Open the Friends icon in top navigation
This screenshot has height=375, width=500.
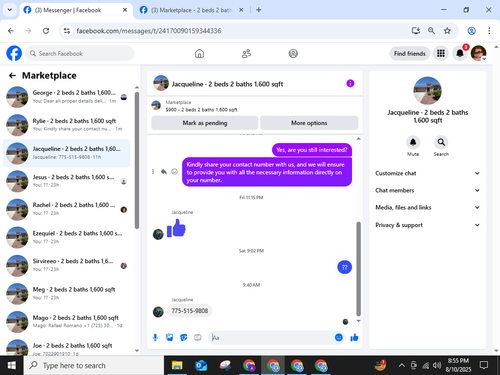246,53
